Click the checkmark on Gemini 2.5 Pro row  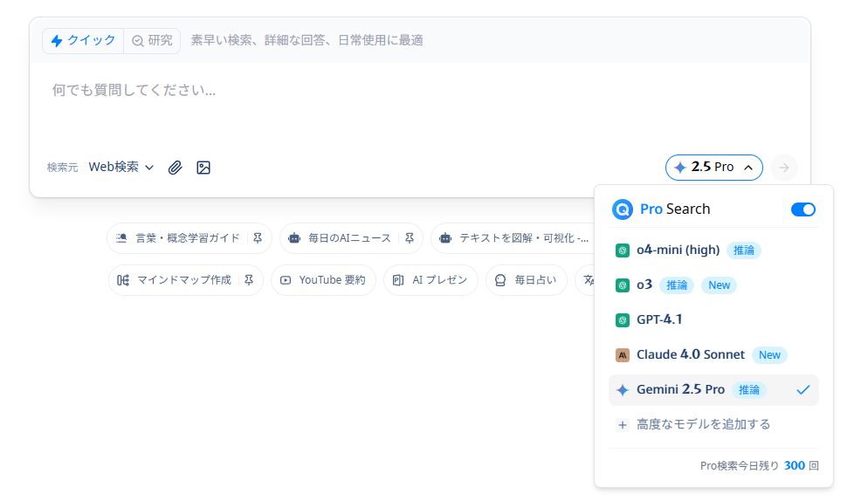[803, 390]
